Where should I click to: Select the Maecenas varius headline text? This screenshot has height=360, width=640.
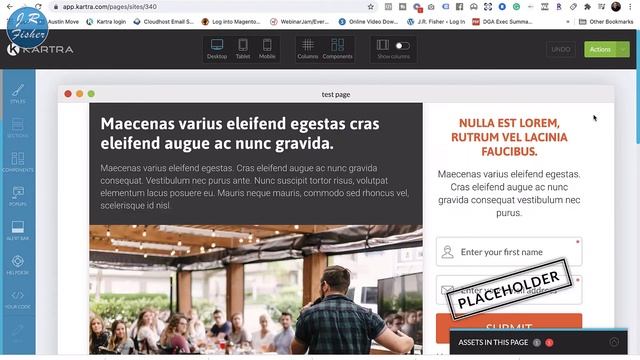pyautogui.click(x=240, y=133)
